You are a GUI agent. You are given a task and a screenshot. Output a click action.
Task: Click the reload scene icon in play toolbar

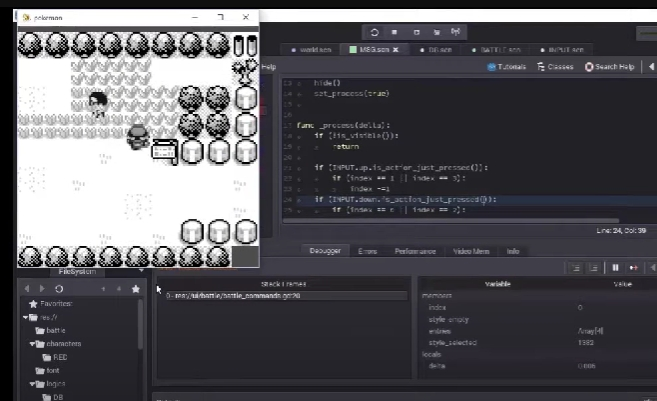pos(374,32)
